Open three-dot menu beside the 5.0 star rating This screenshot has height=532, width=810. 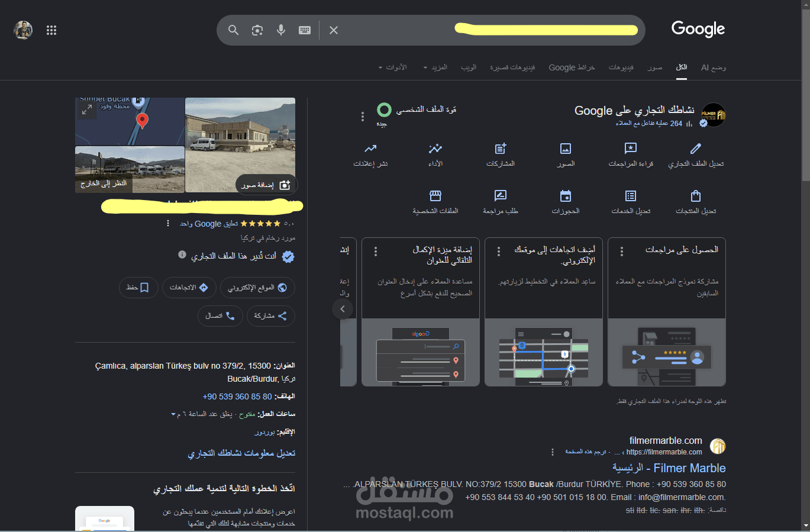tap(168, 223)
